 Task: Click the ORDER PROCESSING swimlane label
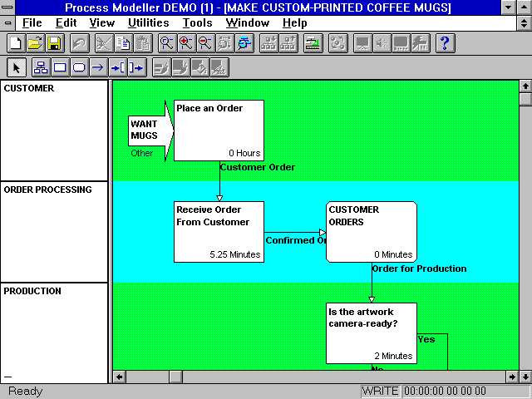[47, 190]
